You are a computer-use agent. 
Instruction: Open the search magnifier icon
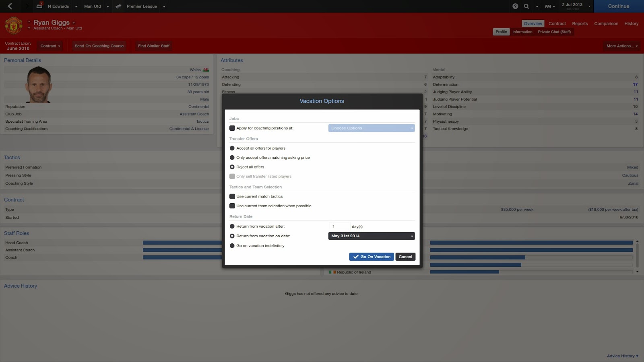click(x=526, y=6)
